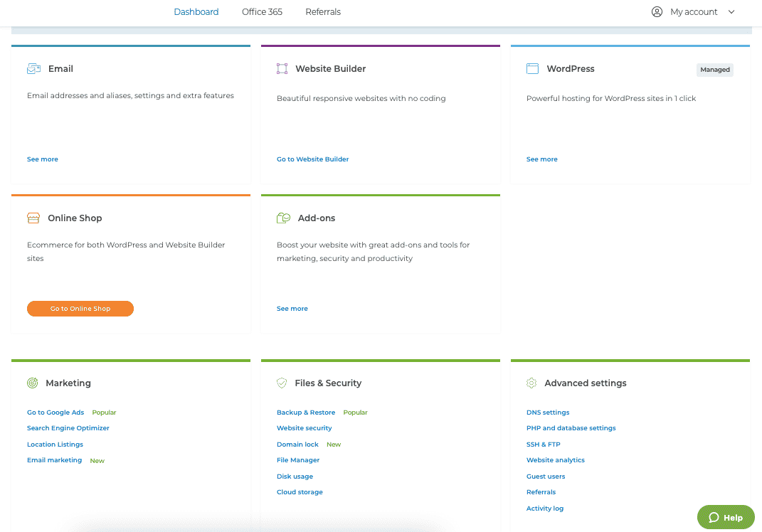View Website analytics
The width and height of the screenshot is (762, 532).
[x=556, y=460]
